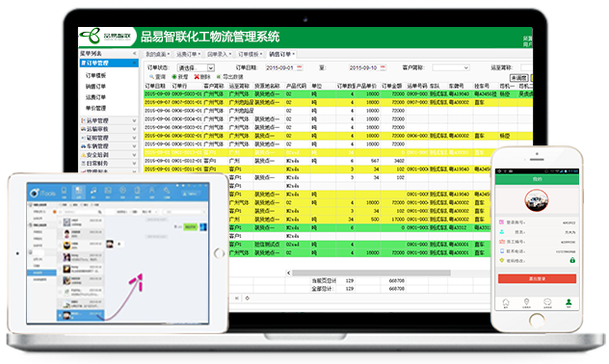
Task: Click the red 删除 delete icon
Action: [x=197, y=77]
